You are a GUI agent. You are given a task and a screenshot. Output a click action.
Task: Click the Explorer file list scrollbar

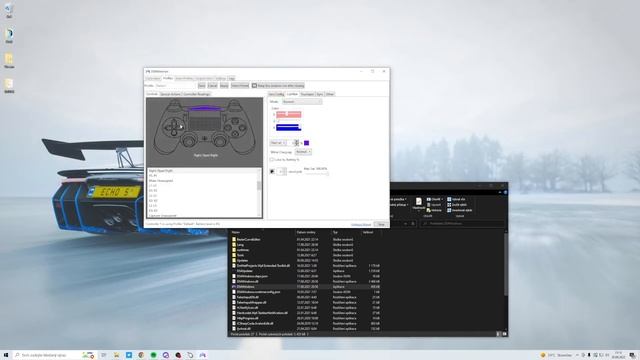[x=506, y=265]
